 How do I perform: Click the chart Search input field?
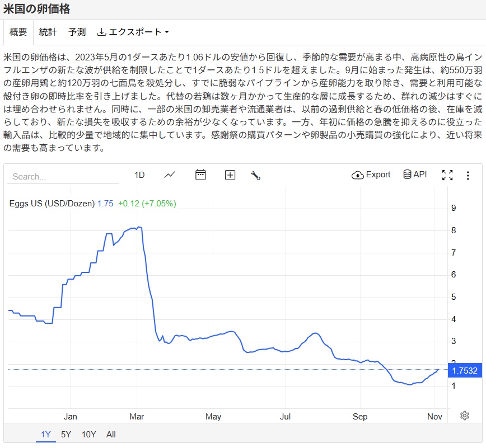tap(63, 176)
